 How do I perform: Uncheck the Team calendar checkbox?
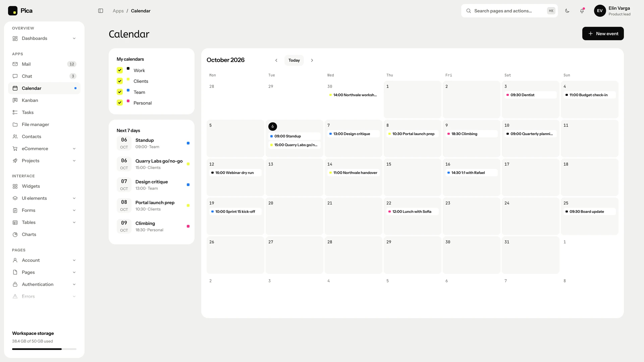click(120, 92)
